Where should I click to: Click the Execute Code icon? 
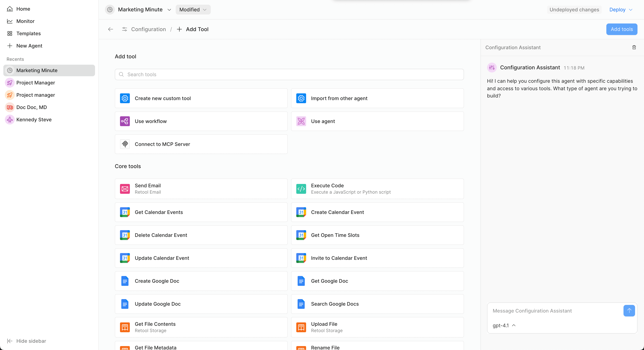[301, 189]
